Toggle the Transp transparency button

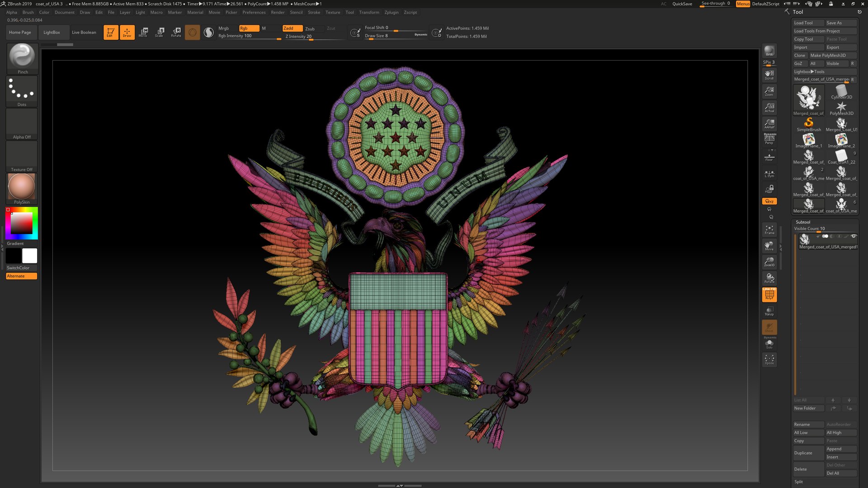[769, 311]
